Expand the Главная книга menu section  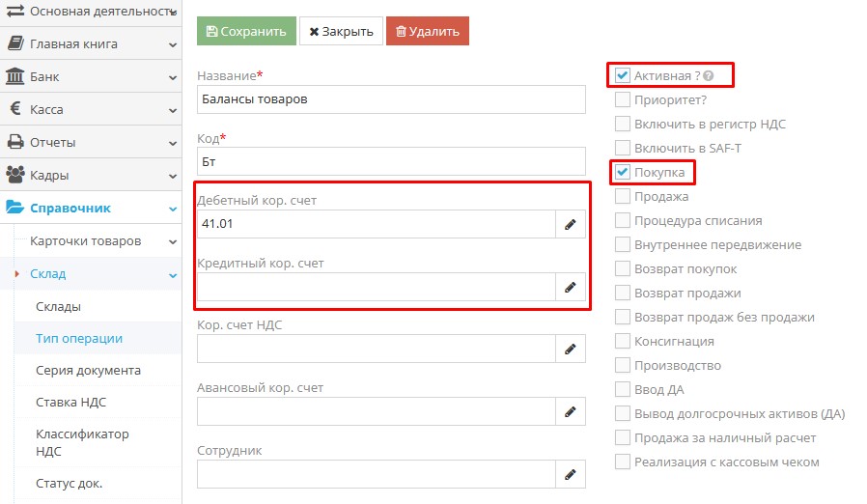click(172, 44)
